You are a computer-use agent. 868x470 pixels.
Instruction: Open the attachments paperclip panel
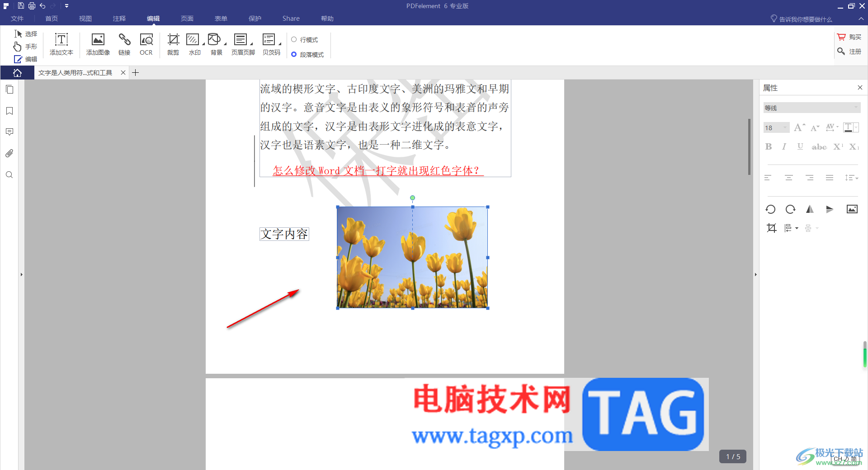(x=9, y=153)
